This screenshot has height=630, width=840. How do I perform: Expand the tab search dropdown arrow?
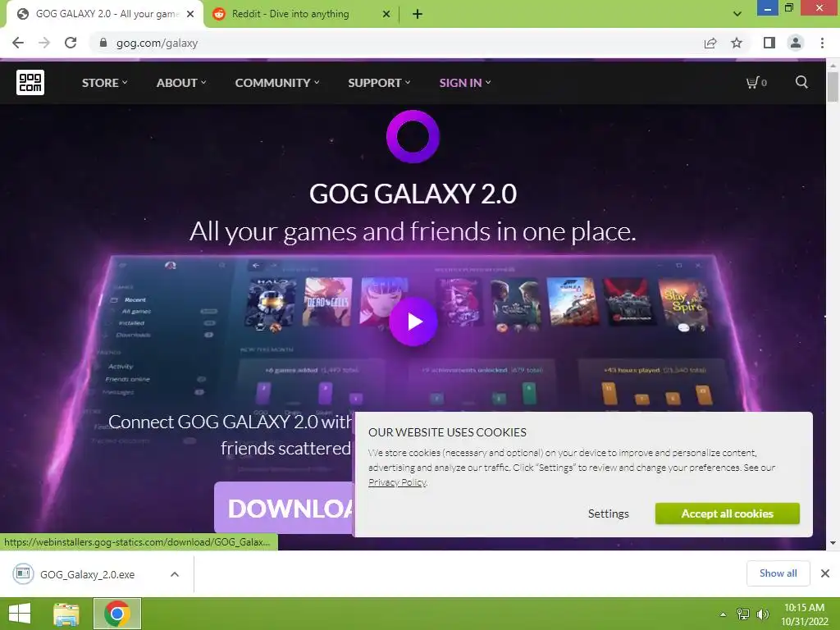[x=737, y=14]
